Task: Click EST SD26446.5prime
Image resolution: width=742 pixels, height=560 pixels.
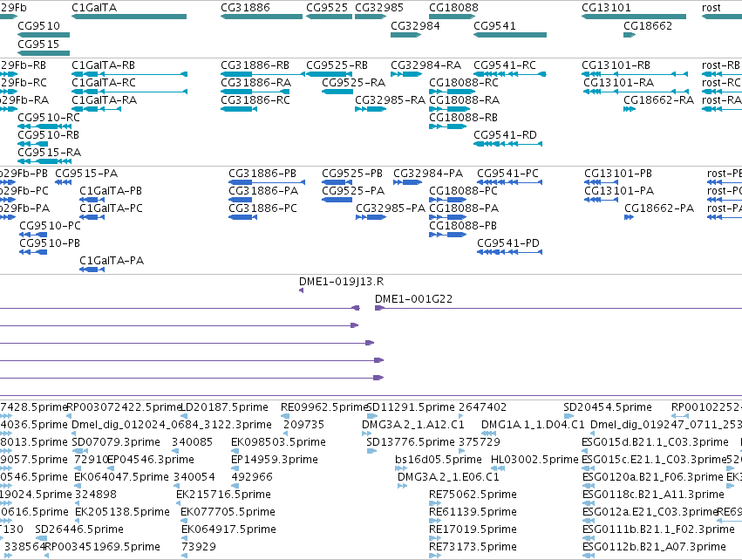Action: pyautogui.click(x=79, y=529)
